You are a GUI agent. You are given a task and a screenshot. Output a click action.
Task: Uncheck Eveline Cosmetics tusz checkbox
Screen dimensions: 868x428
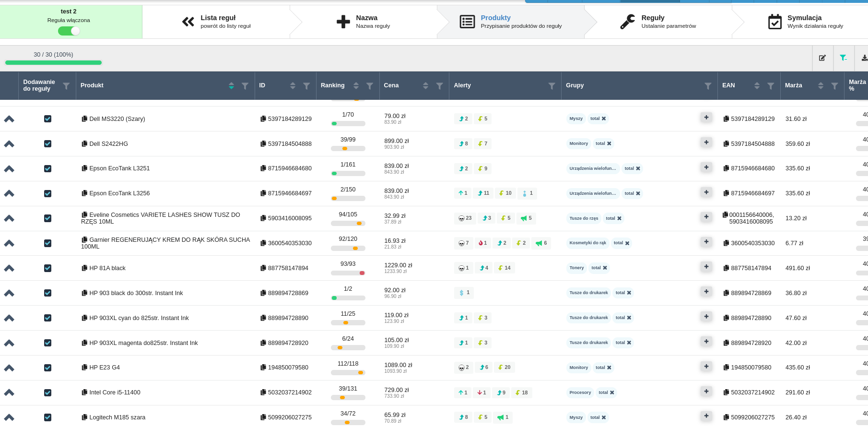47,218
